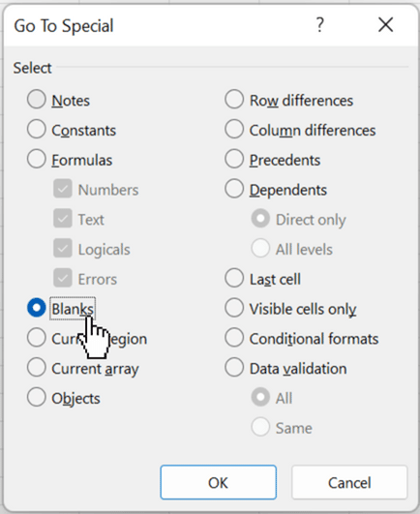Image resolution: width=420 pixels, height=514 pixels.
Task: Choose Row differences option
Action: (x=234, y=100)
